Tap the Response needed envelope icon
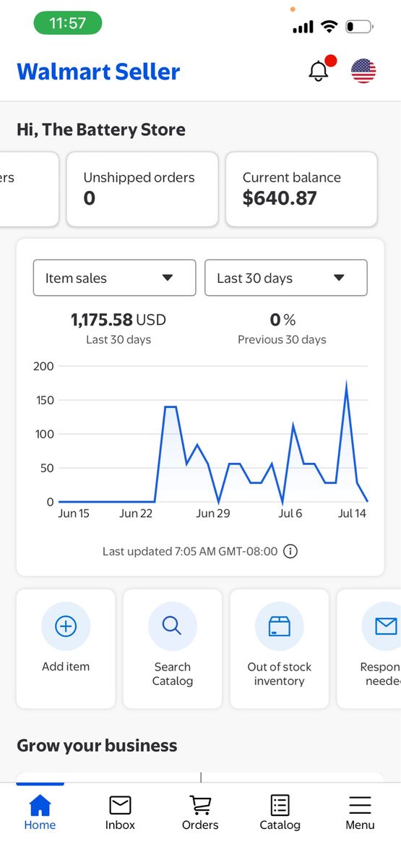401x868 pixels. tap(386, 626)
